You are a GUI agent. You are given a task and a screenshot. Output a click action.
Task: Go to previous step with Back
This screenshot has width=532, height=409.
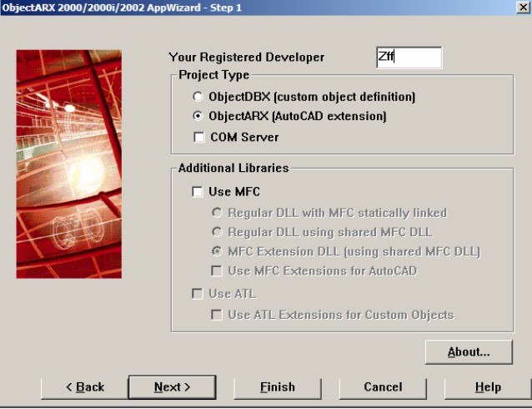(x=84, y=387)
